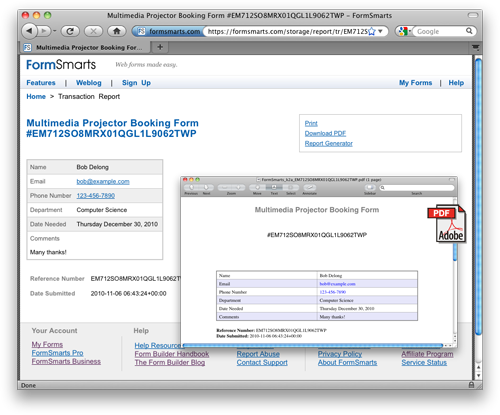
Task: Open the back/forward history dropdown arrow
Action: pos(55,31)
